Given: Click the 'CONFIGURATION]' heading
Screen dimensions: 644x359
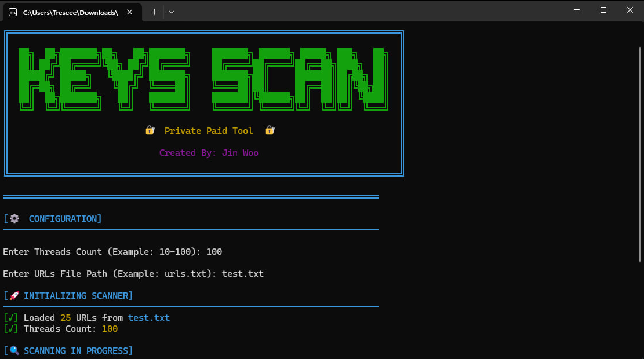Looking at the screenshot, I should point(65,219).
